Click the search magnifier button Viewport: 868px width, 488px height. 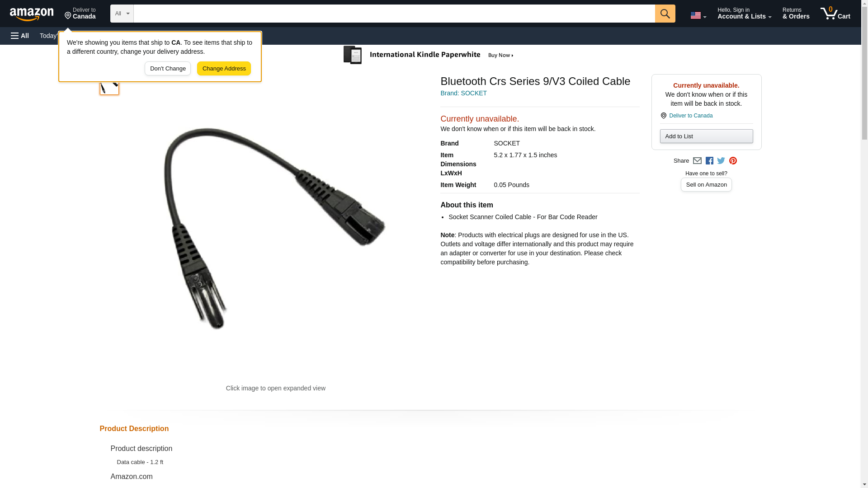[665, 14]
